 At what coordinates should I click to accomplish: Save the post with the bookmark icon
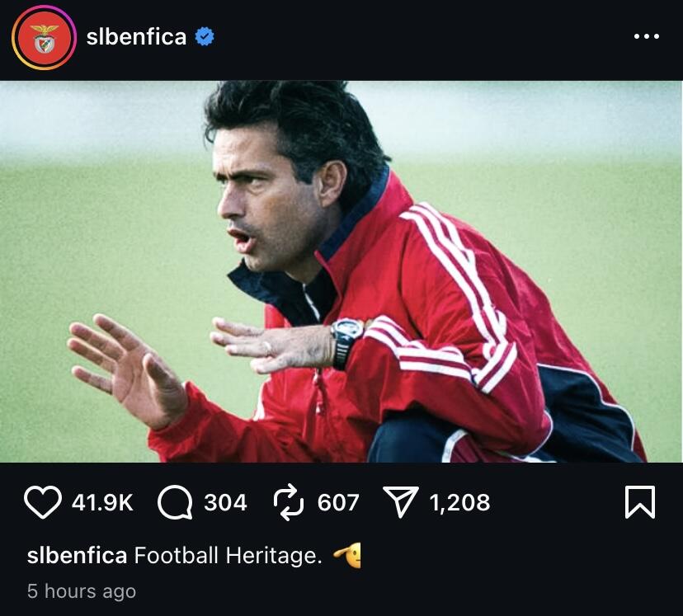click(x=639, y=502)
